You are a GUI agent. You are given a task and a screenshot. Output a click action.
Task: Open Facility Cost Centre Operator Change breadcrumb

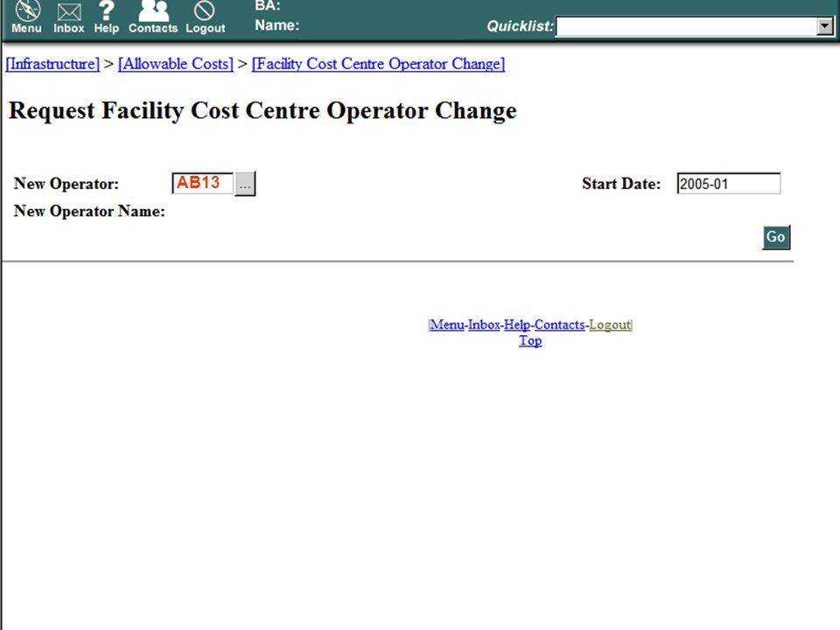pos(378,64)
